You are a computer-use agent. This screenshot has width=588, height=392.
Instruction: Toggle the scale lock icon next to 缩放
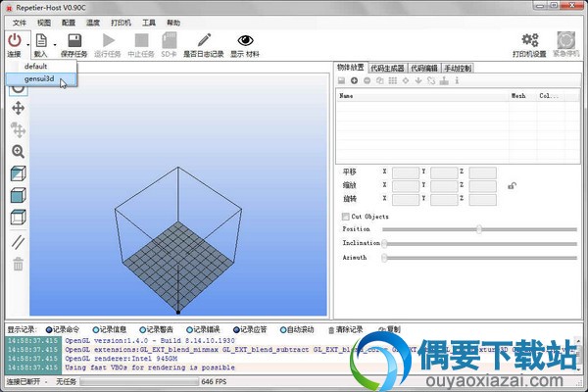tap(512, 185)
